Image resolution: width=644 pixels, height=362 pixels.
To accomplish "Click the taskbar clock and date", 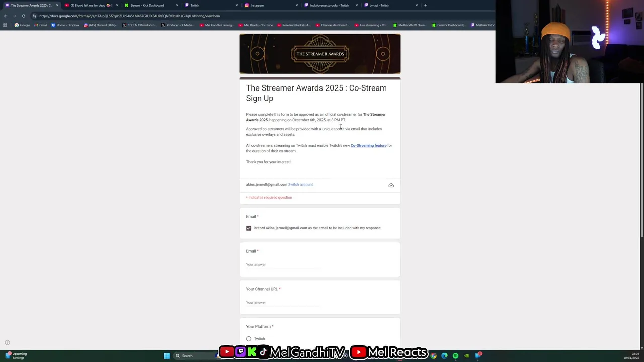I will pos(631,356).
